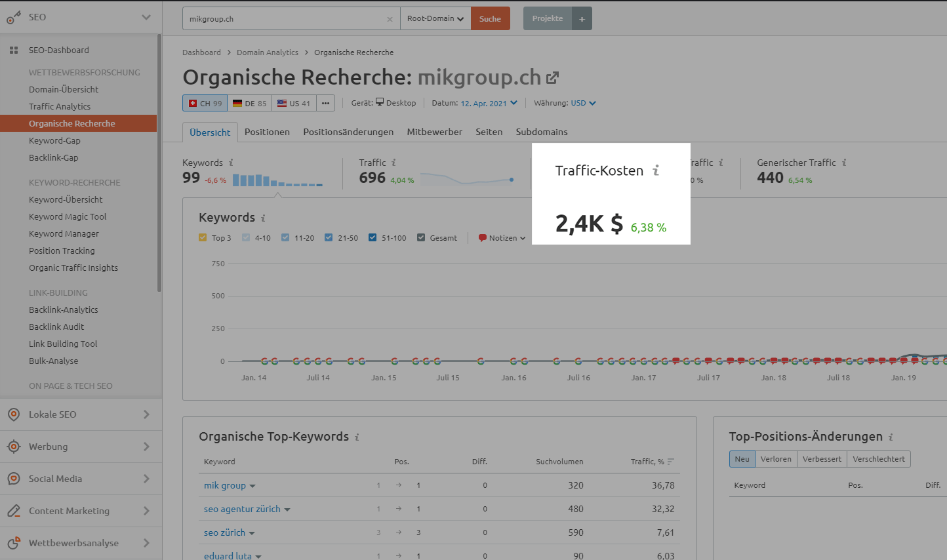The height and width of the screenshot is (560, 947).
Task: Open Werbung target icon
Action: click(x=14, y=447)
